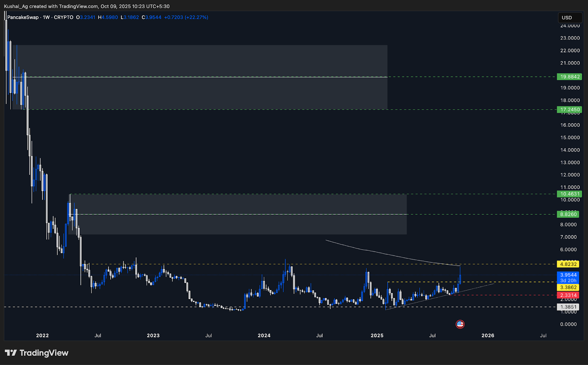Image resolution: width=588 pixels, height=365 pixels.
Task: Select the 17.2450 green price label
Action: click(569, 110)
